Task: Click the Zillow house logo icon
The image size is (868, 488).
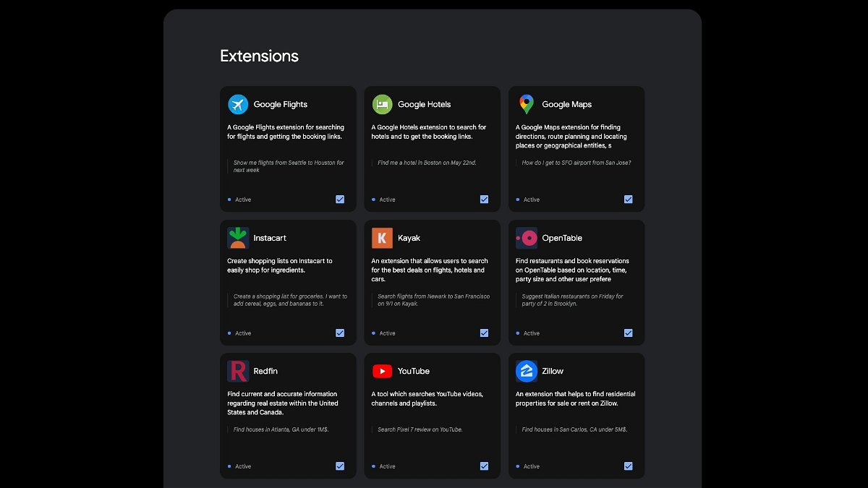Action: tap(526, 371)
